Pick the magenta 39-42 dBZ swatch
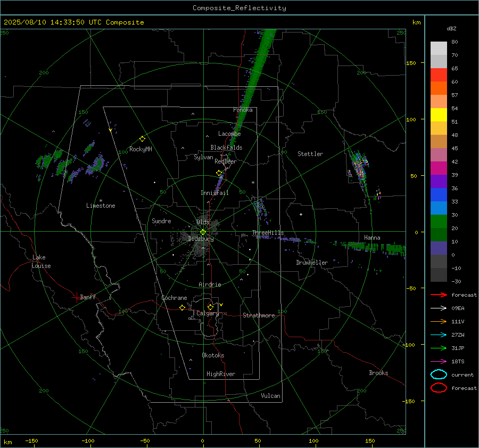This screenshot has width=479, height=448. (439, 168)
